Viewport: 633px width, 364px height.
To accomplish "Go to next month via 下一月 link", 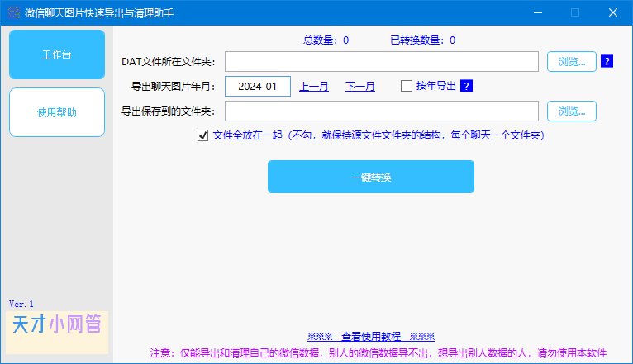I will tap(360, 87).
